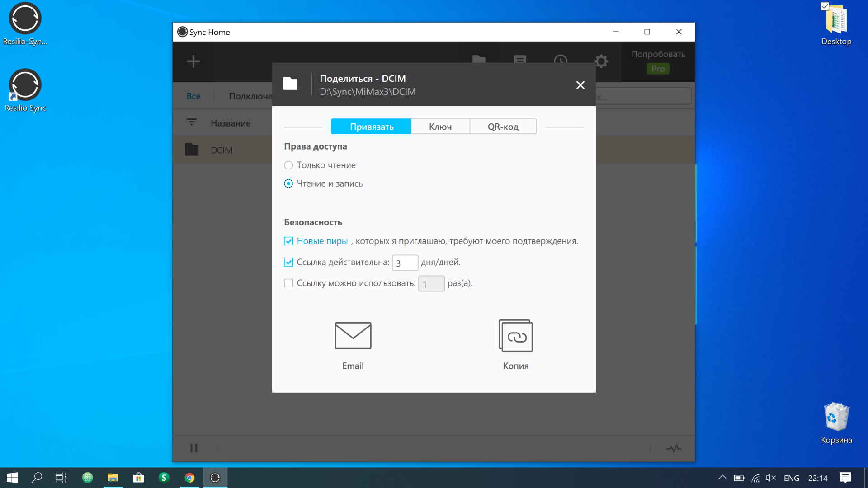Switch to Ключ tab
This screenshot has height=488, width=868.
pyautogui.click(x=440, y=127)
